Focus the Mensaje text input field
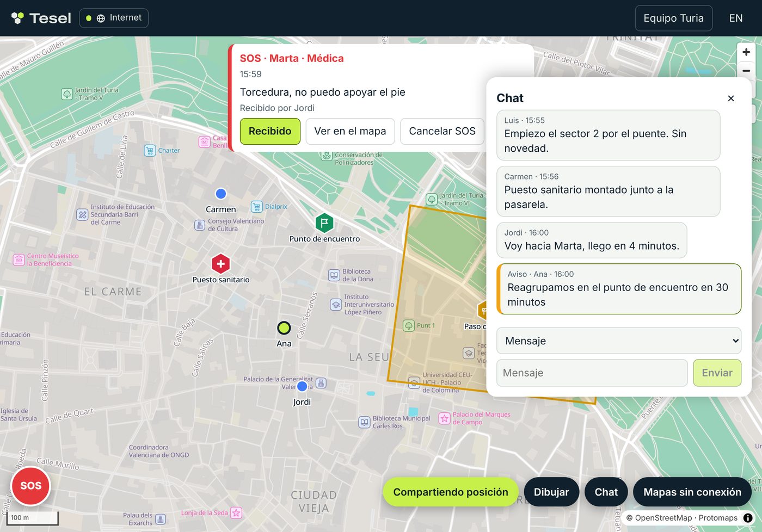The image size is (762, 532). pos(592,373)
